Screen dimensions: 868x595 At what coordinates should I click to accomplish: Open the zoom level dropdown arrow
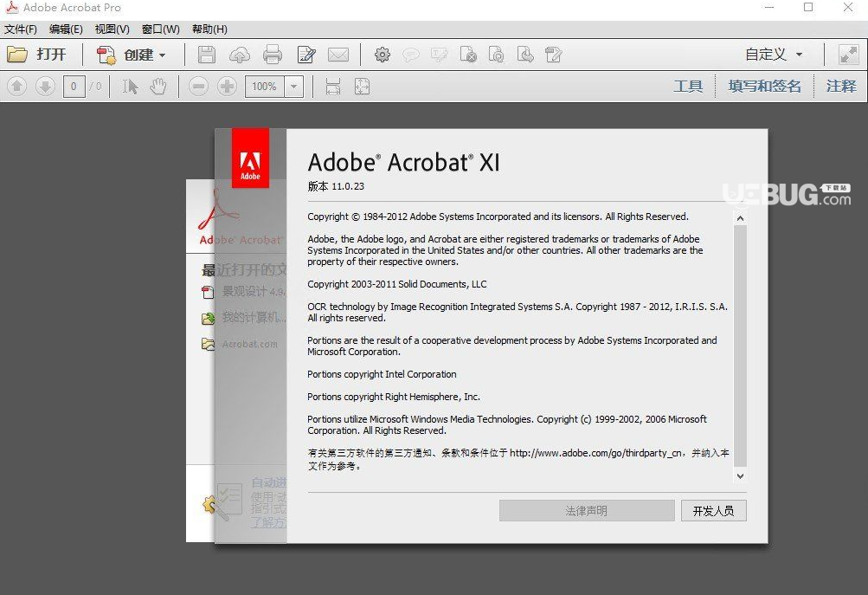[294, 87]
